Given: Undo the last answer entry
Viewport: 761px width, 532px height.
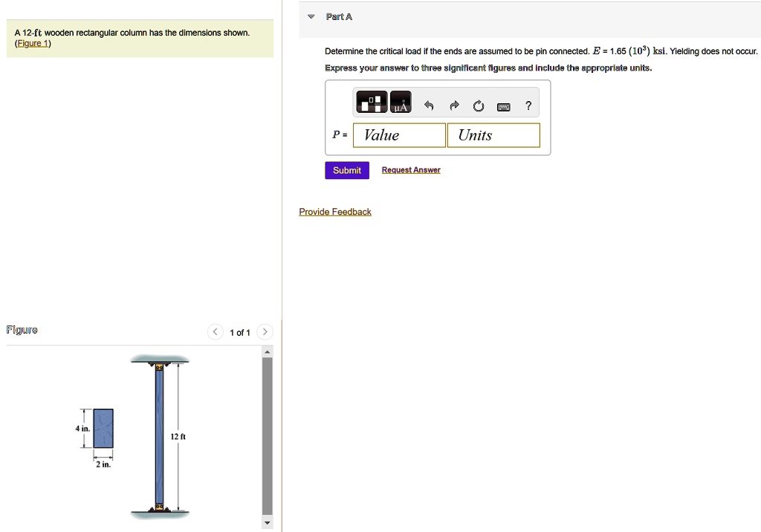Looking at the screenshot, I should 429,105.
